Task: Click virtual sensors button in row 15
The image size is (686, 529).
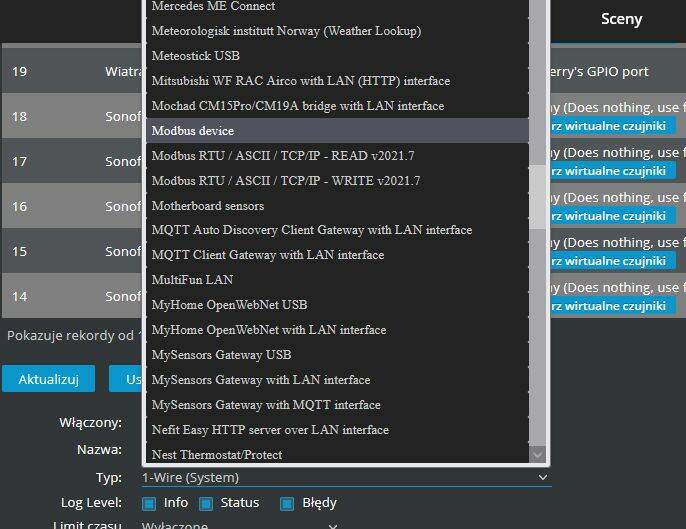Action: (612, 261)
